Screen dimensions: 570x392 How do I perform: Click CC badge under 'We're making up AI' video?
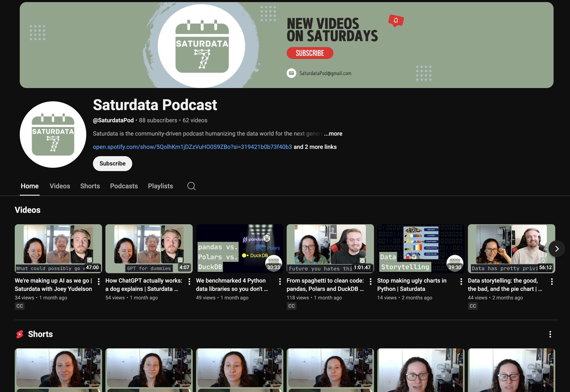[19, 306]
